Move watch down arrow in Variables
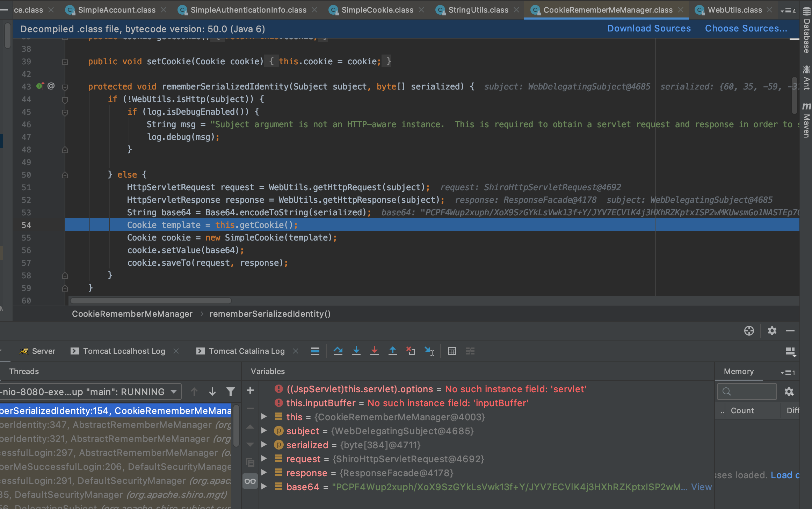Screen dimensions: 812x509 pos(250,445)
